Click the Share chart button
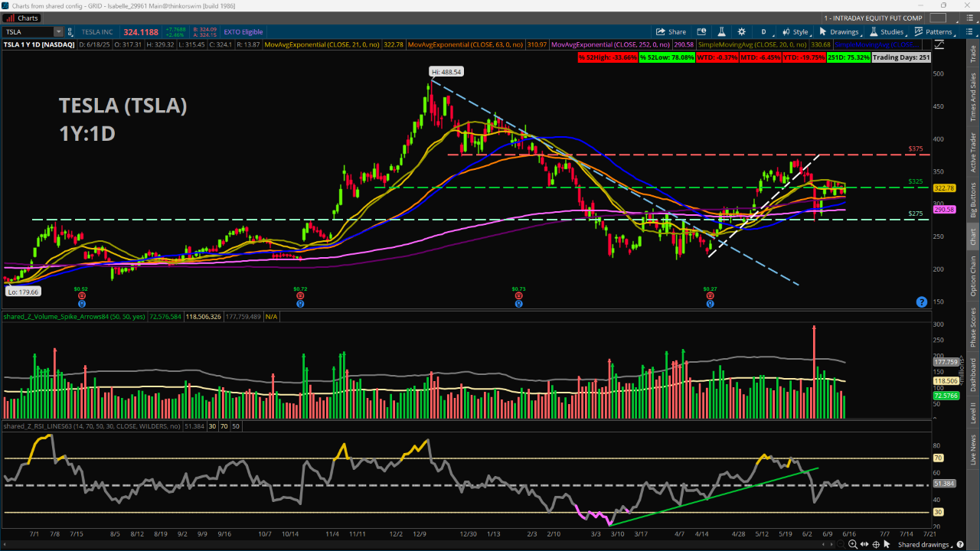 point(671,31)
